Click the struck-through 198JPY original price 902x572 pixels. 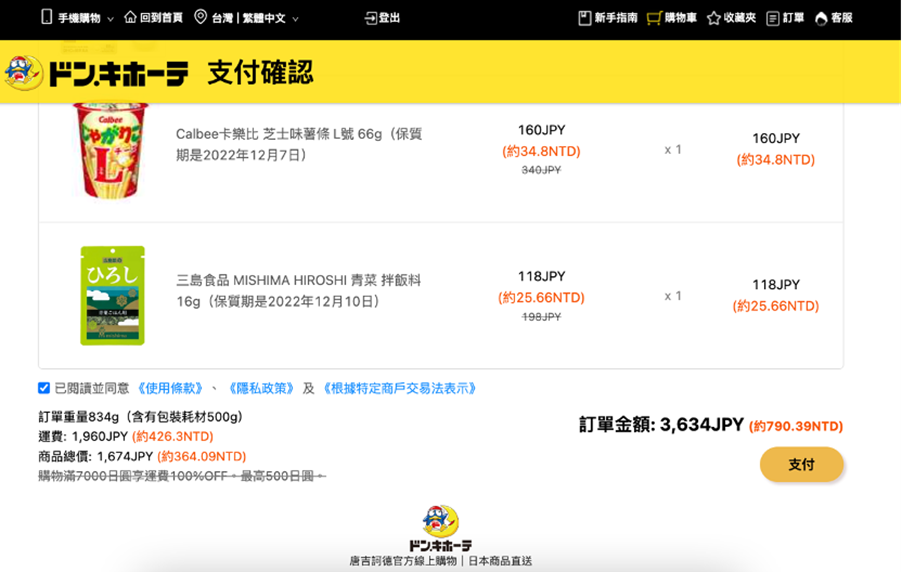541,316
